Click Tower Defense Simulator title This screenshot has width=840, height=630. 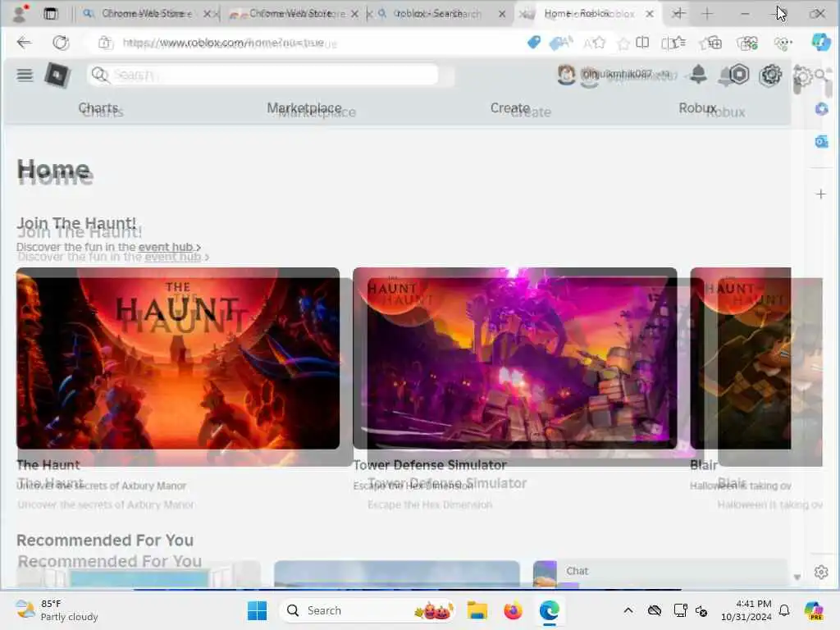coord(430,464)
